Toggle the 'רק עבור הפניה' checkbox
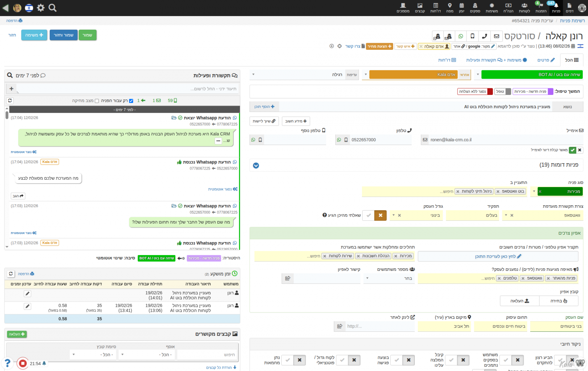The image size is (588, 371). (131, 101)
